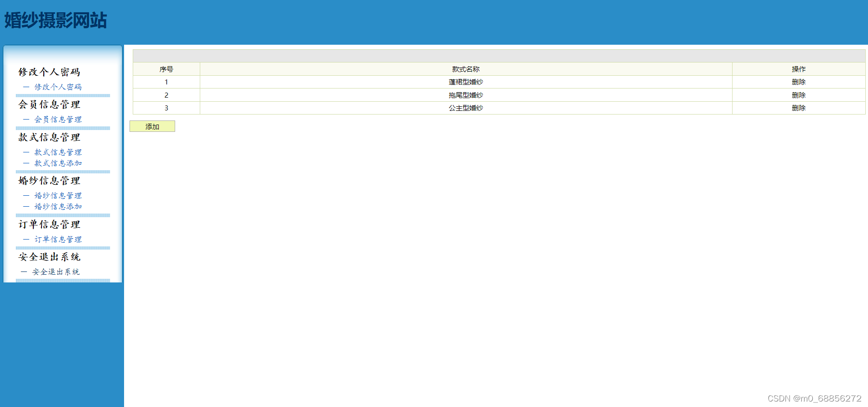
Task: Select the 订单信息管理 menu heading
Action: (x=49, y=224)
